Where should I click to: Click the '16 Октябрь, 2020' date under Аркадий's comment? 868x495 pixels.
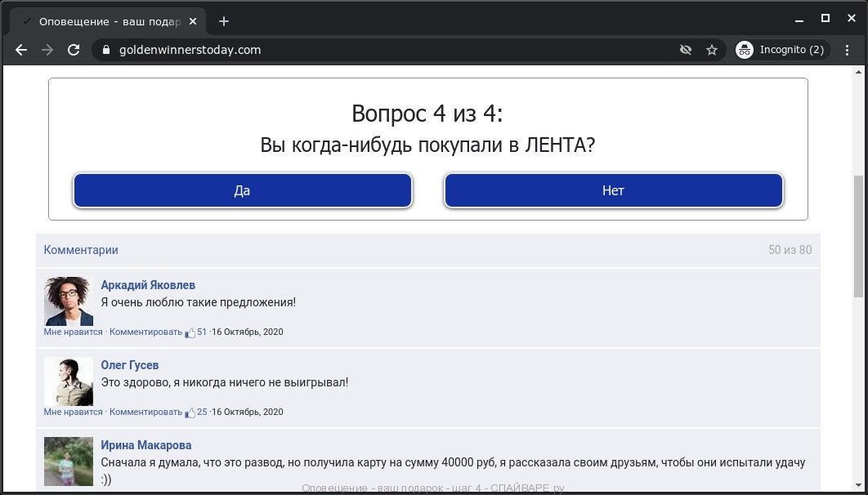(248, 332)
